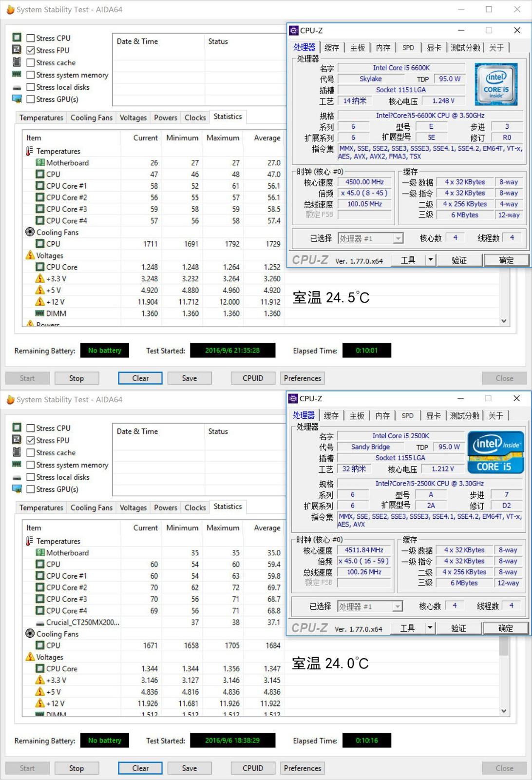Check Stress system memory in the upper AIDA64 window
This screenshot has height=780, width=532.
coord(31,75)
